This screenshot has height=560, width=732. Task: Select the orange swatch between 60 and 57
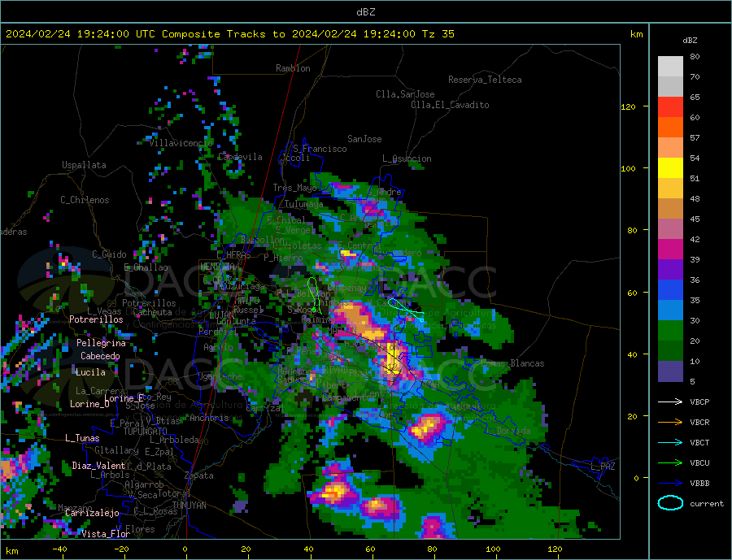(x=670, y=128)
